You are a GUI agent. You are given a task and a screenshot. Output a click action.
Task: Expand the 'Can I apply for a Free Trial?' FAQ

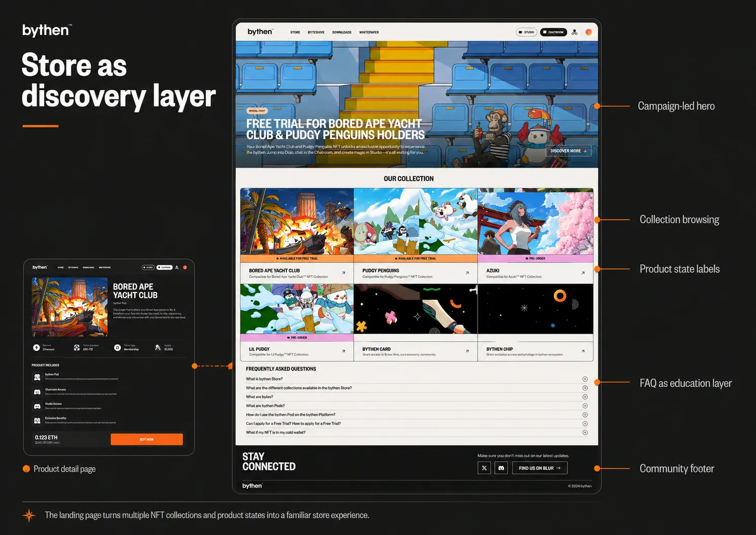tap(417, 423)
